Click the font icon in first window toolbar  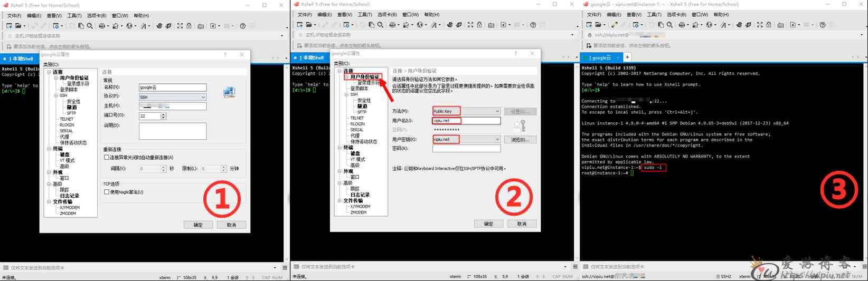tap(143, 26)
